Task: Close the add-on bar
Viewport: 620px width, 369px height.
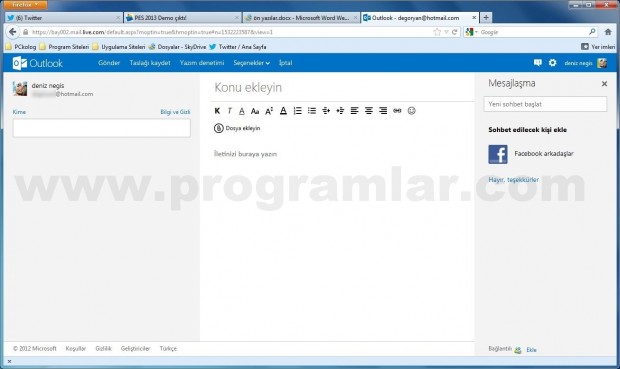Action: [9, 361]
